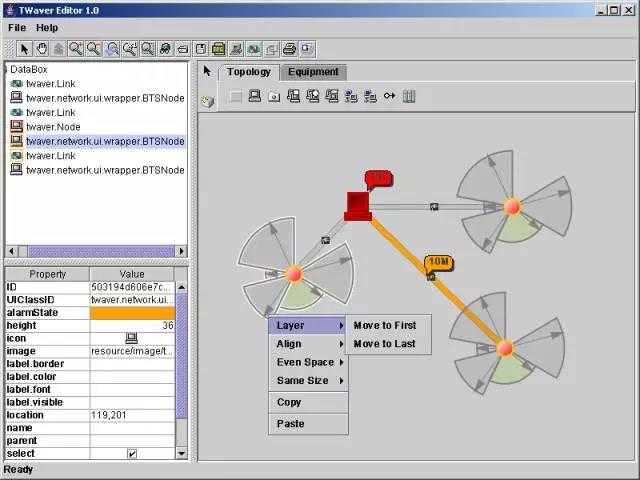The height and width of the screenshot is (480, 640).
Task: Click the red alarm bubble above node
Action: pos(379,179)
